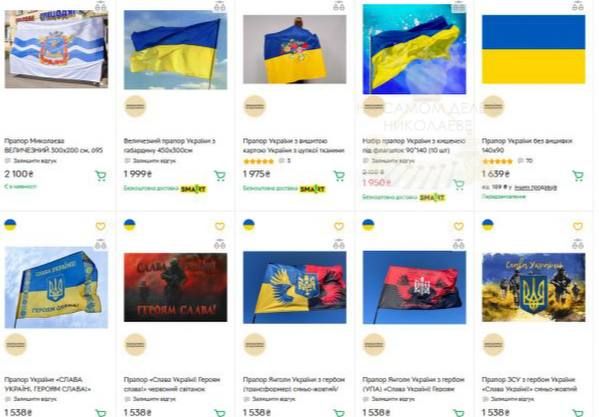Viewport: 599px width, 417px height.
Task: Open the Mykolaiv city flag product photo
Action: pos(56,49)
